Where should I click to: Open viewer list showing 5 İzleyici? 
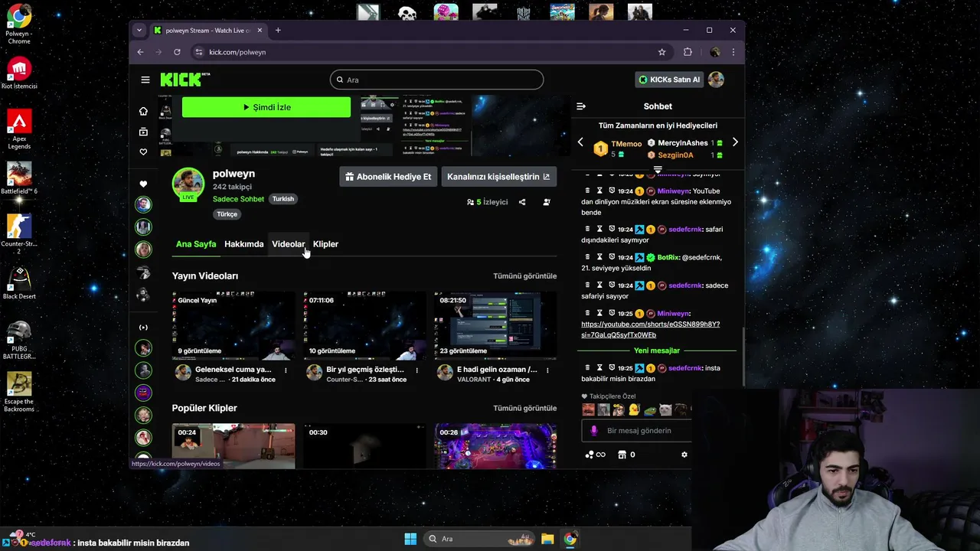[x=487, y=202]
